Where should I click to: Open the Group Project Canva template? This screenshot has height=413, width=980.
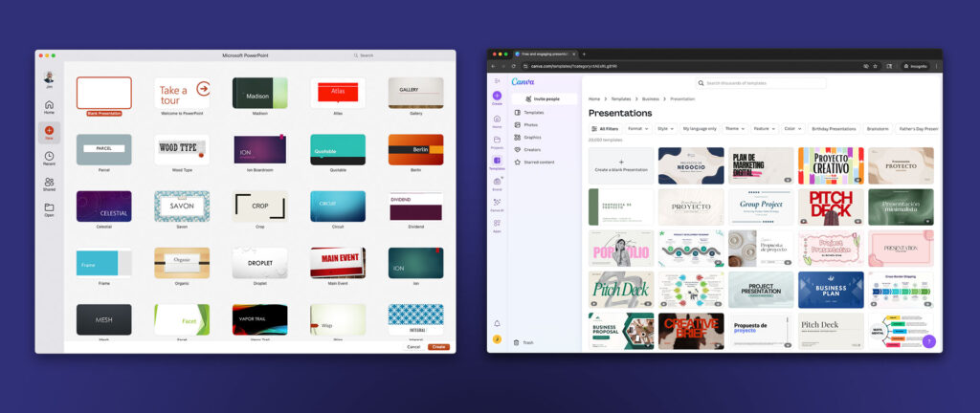click(x=761, y=206)
